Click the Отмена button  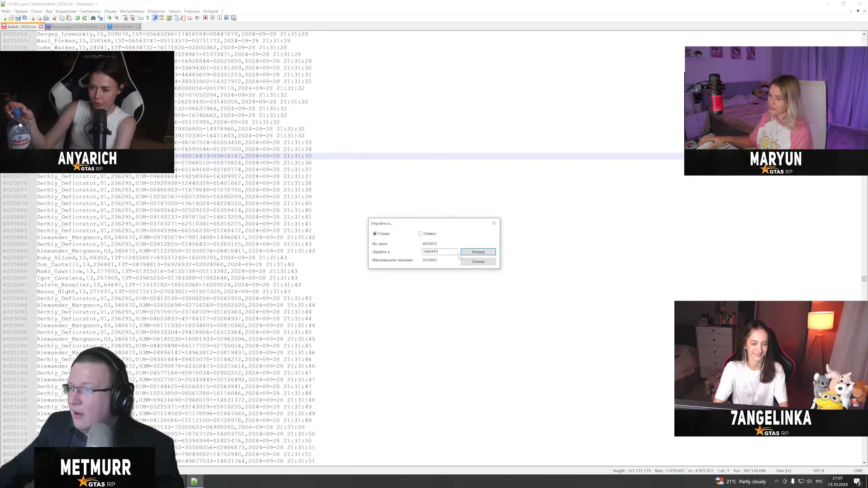coord(478,262)
